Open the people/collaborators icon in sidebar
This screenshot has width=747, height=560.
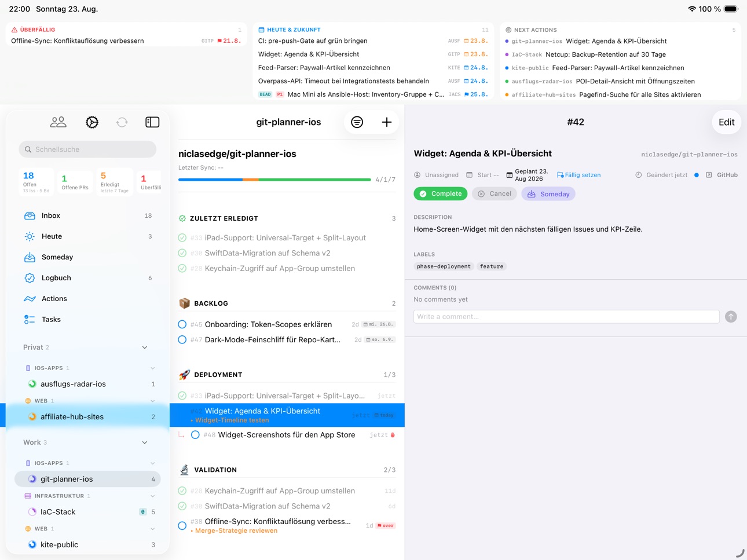58,122
